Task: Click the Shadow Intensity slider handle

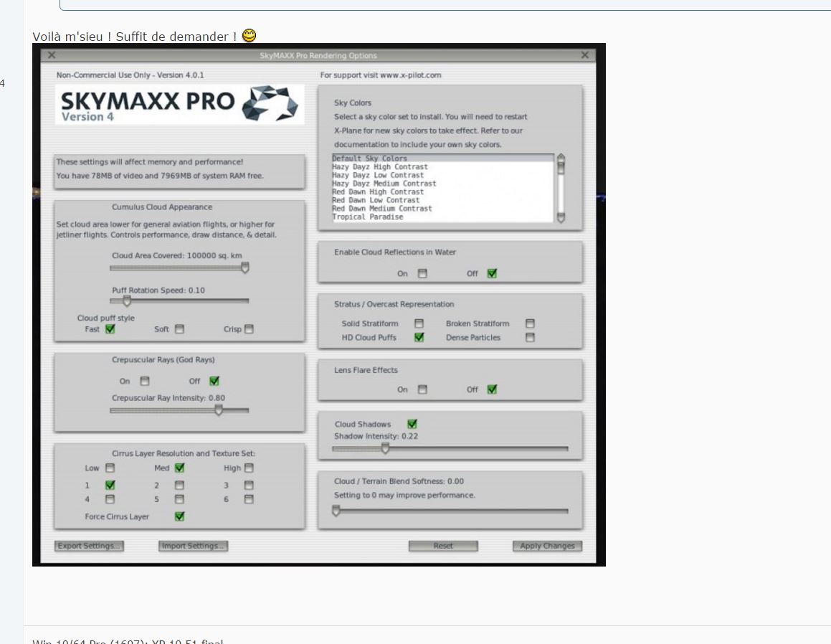Action: coord(385,448)
